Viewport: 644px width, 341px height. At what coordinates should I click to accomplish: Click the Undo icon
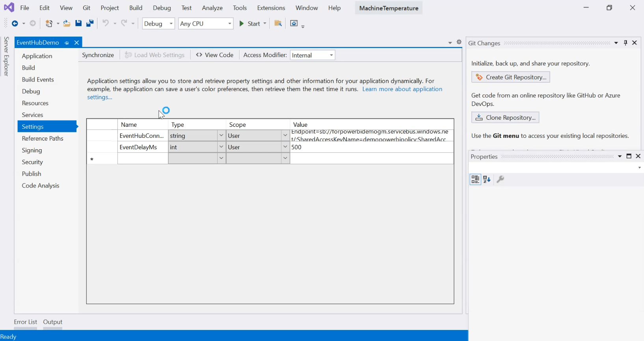tap(106, 24)
